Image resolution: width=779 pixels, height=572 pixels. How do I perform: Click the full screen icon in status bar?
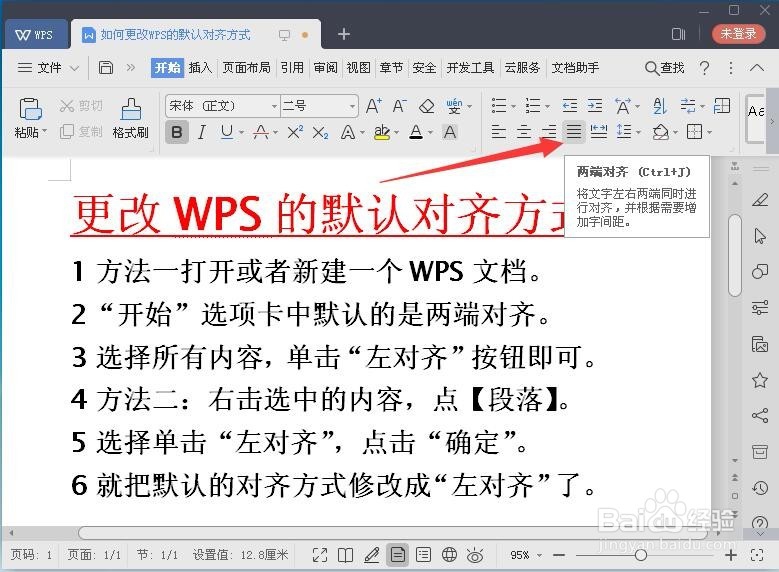point(320,555)
